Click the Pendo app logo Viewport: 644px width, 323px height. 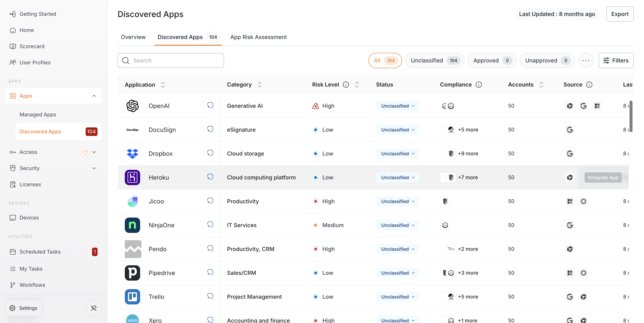point(133,249)
